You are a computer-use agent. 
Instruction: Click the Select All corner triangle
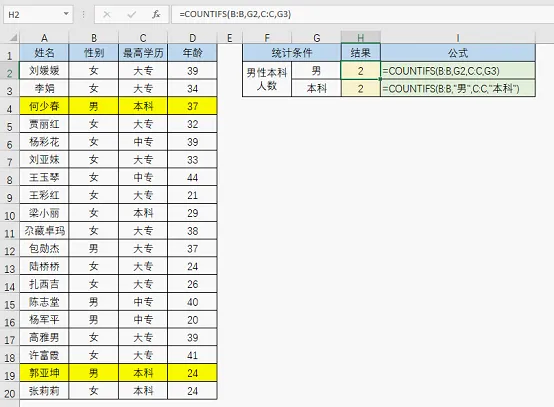13,37
